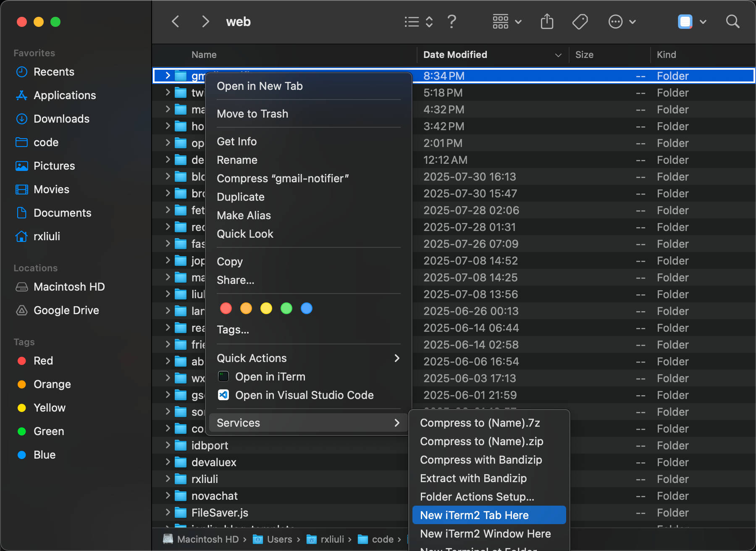Select Compress with Bandizip
This screenshot has width=756, height=551.
pyautogui.click(x=489, y=460)
